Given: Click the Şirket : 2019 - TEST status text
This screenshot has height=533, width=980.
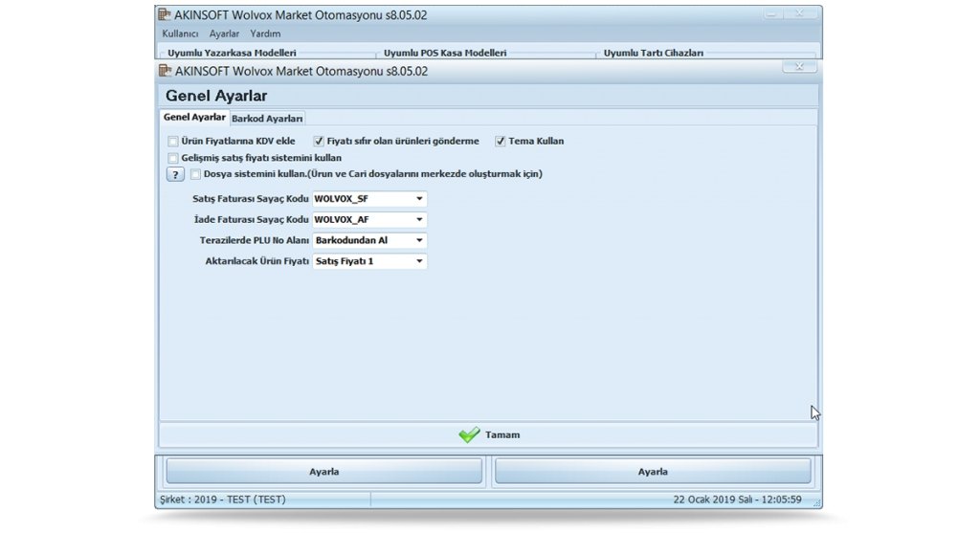Looking at the screenshot, I should point(222,500).
